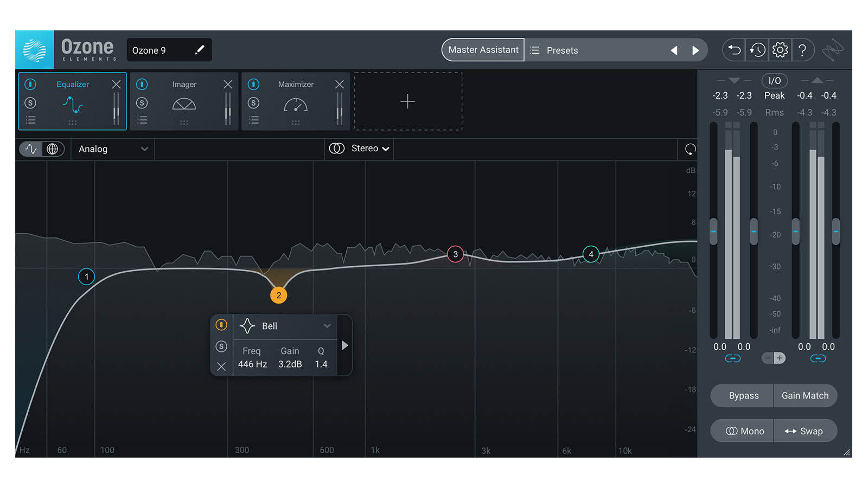The height and width of the screenshot is (488, 868).
Task: Click EQ node 3 on the curve
Action: (455, 254)
